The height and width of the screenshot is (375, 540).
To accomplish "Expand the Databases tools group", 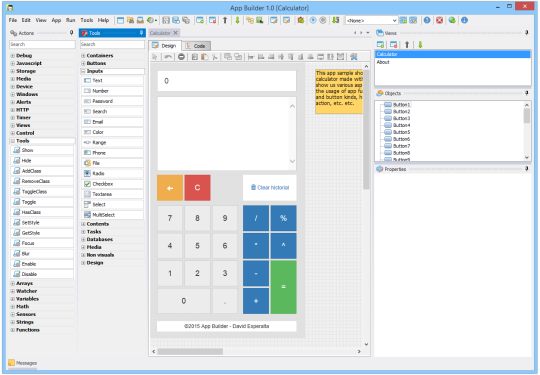I will (83, 239).
